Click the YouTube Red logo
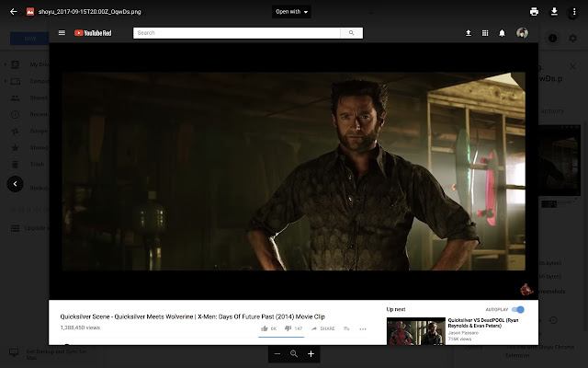The height and width of the screenshot is (368, 588). point(93,33)
